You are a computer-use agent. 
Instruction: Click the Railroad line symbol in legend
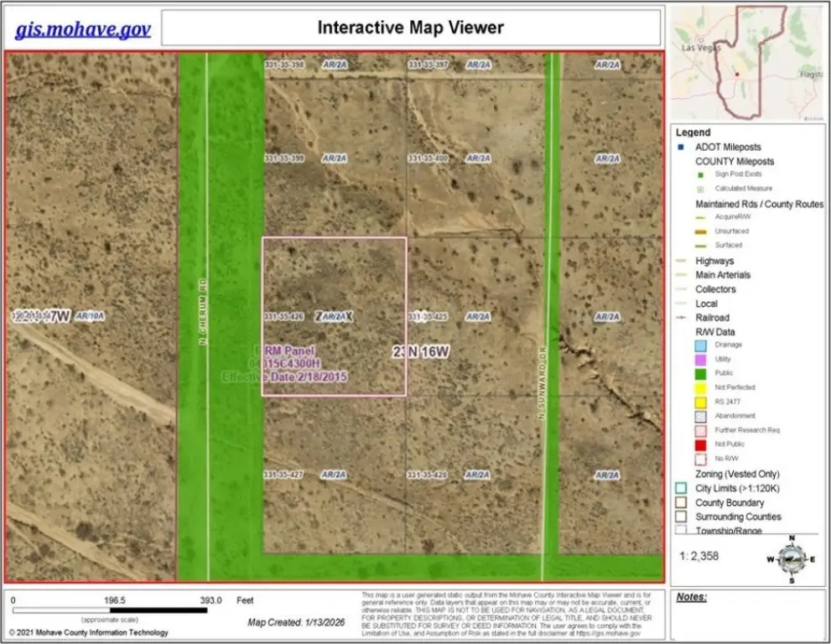[682, 318]
